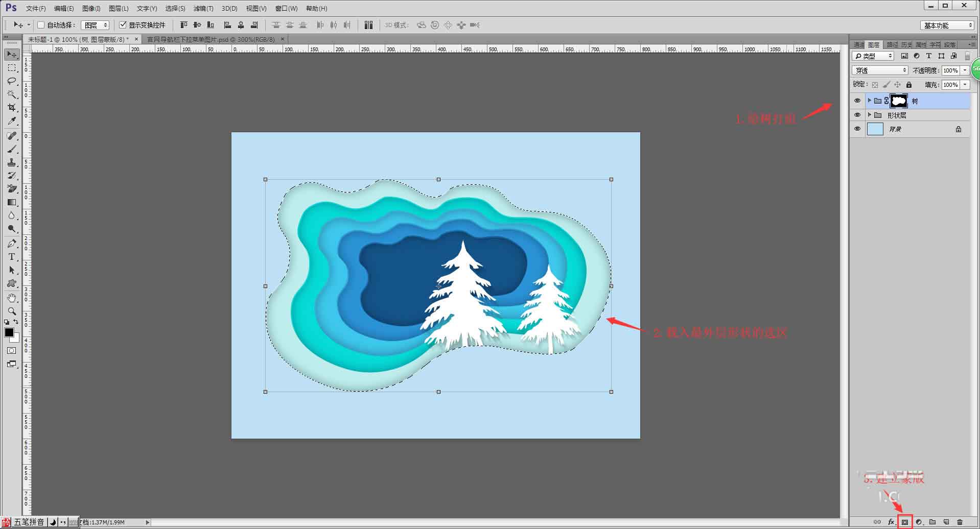Open the 填充 fill slider arrow

tap(965, 85)
